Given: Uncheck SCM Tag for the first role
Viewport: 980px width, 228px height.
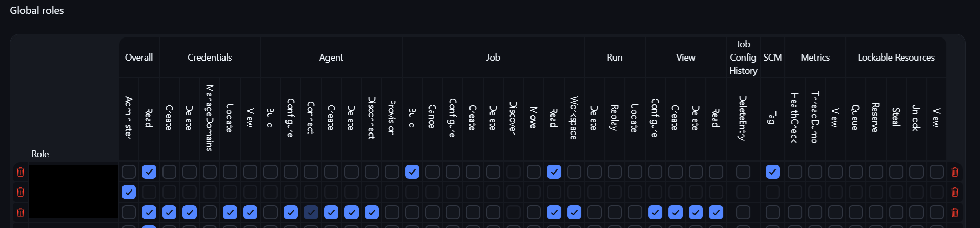Looking at the screenshot, I should pyautogui.click(x=772, y=172).
